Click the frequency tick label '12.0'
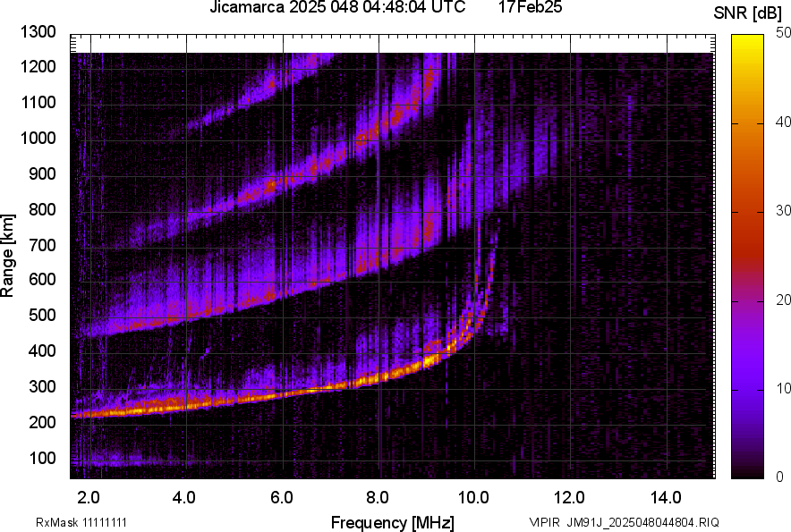 click(x=569, y=498)
